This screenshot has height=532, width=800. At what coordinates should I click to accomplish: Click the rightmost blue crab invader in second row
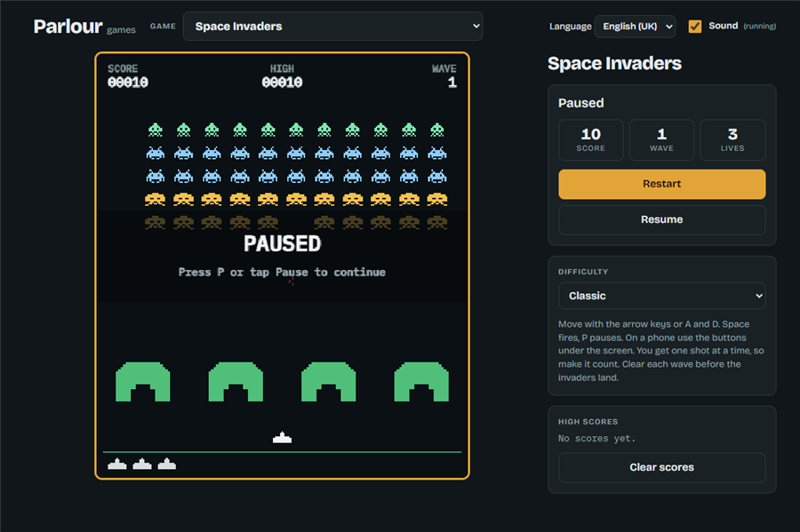[437, 153]
